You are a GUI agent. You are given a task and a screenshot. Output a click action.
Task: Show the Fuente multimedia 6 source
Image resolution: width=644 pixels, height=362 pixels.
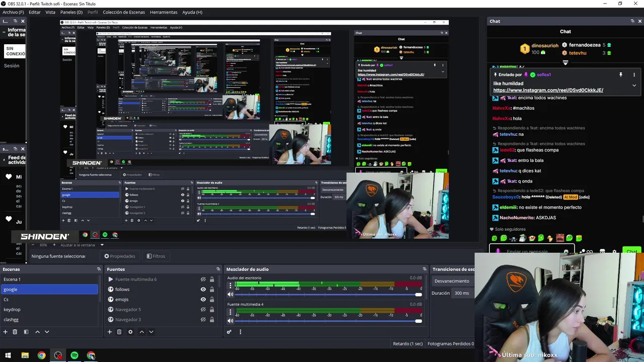tap(203, 280)
